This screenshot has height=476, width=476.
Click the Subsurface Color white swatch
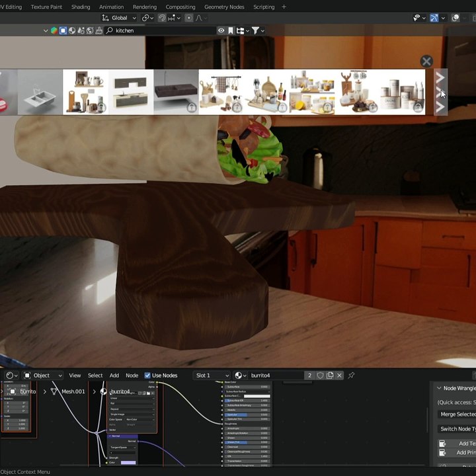tap(257, 396)
